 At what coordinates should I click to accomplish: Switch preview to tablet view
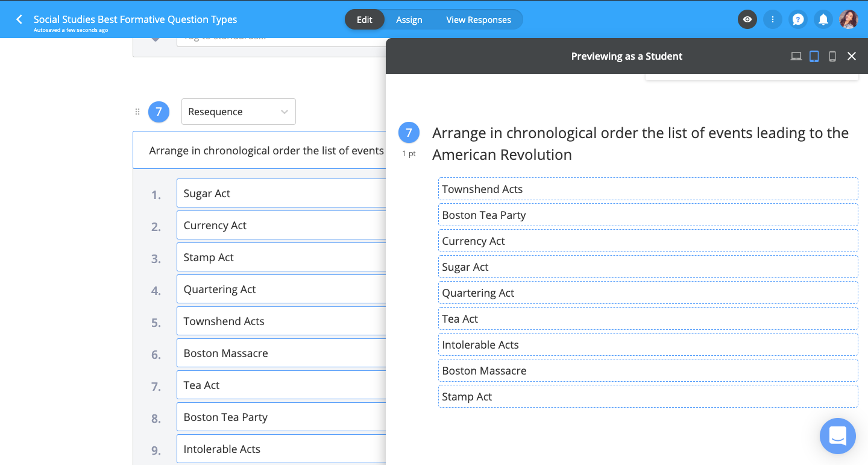[x=814, y=56]
